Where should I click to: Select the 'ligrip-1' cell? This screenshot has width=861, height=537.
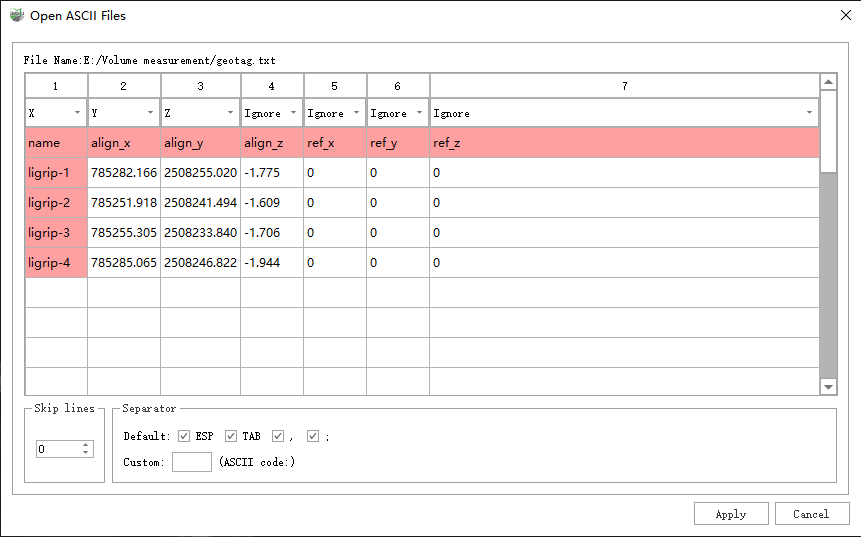coord(56,173)
